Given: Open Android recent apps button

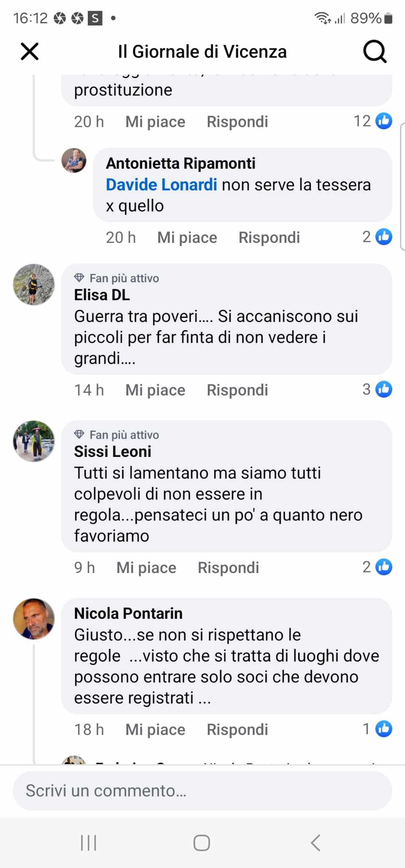Looking at the screenshot, I should pos(89,843).
